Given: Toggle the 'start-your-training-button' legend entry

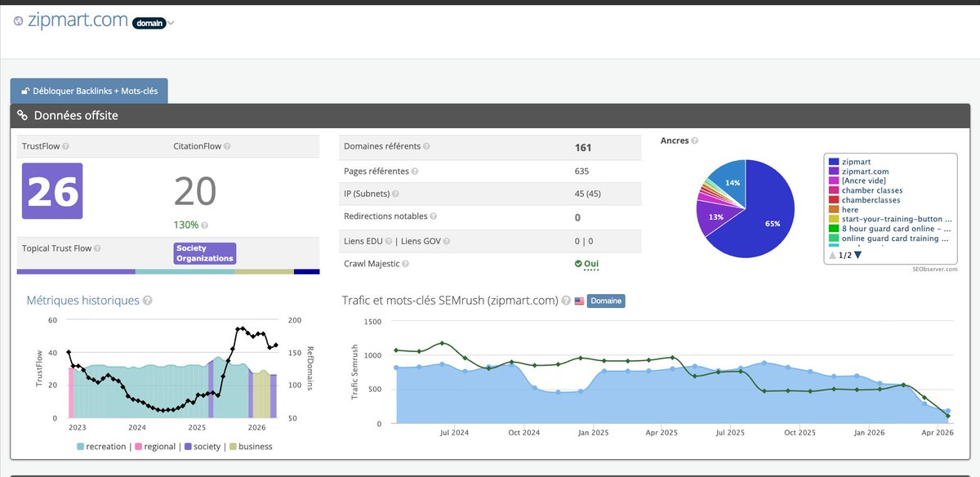Looking at the screenshot, I should 891,220.
